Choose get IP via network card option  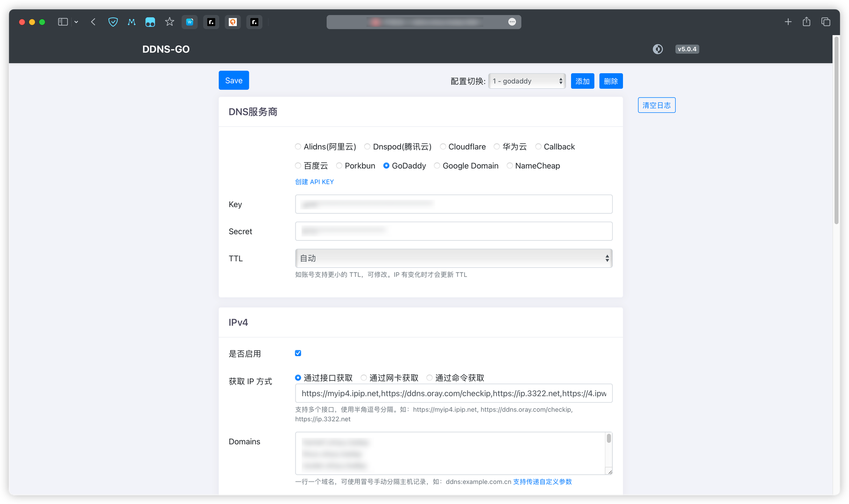364,378
